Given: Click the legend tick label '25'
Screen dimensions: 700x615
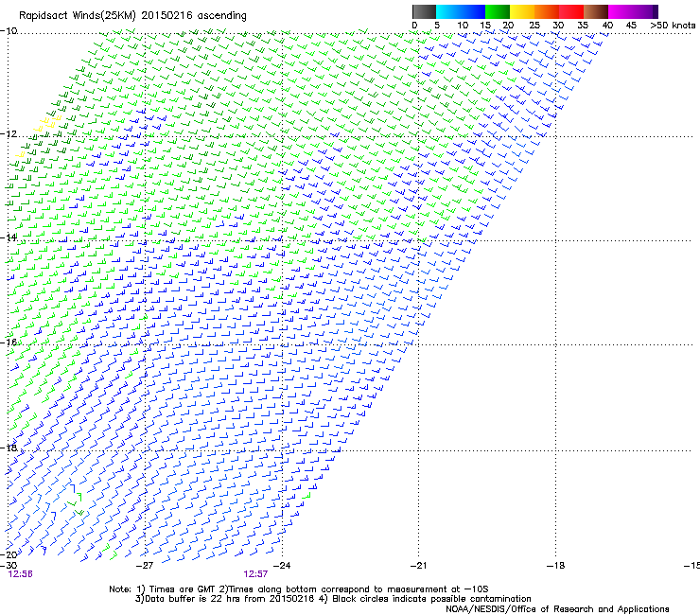Looking at the screenshot, I should tap(534, 26).
